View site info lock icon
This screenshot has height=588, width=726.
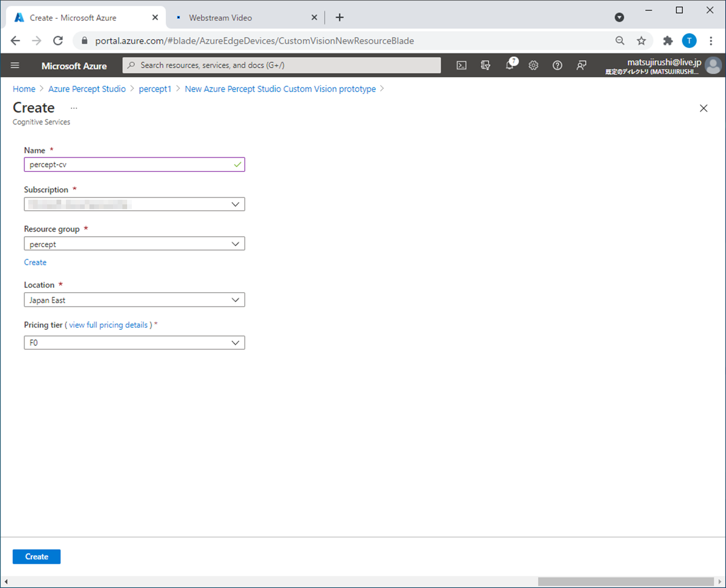point(85,41)
